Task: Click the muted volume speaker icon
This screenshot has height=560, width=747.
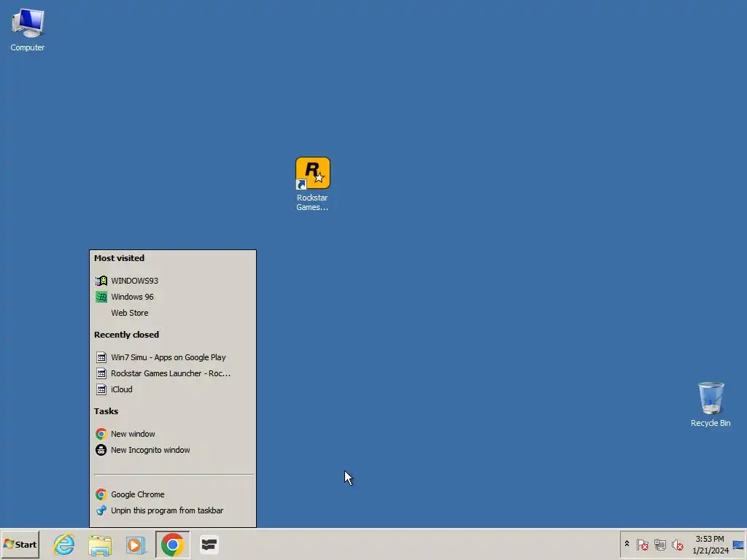Action: [x=677, y=544]
